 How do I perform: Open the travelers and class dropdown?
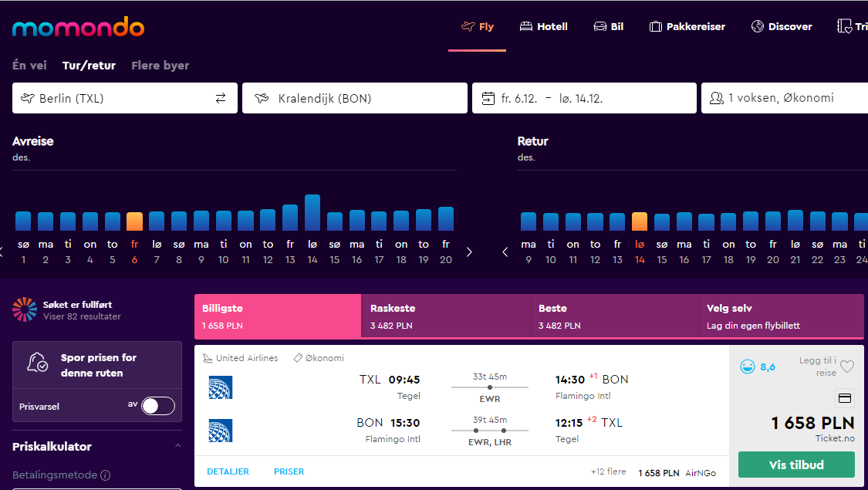pyautogui.click(x=785, y=98)
